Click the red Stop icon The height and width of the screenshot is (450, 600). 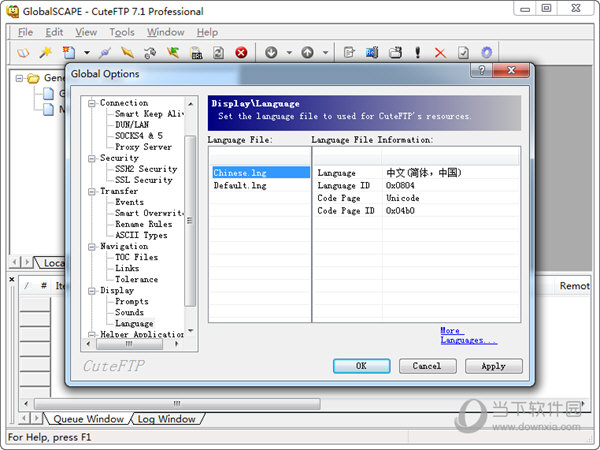[241, 52]
